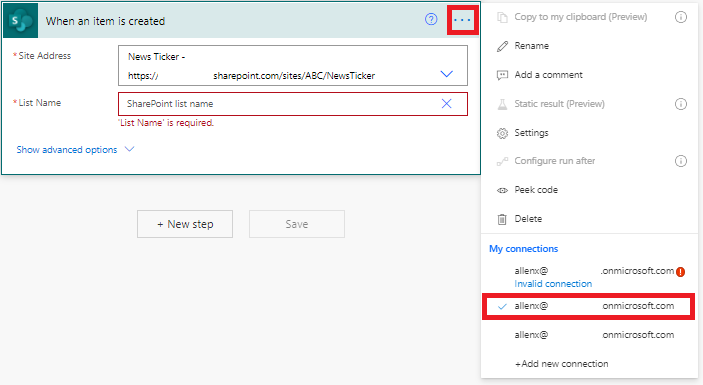Click the Copy to clipboard icon

[x=502, y=17]
